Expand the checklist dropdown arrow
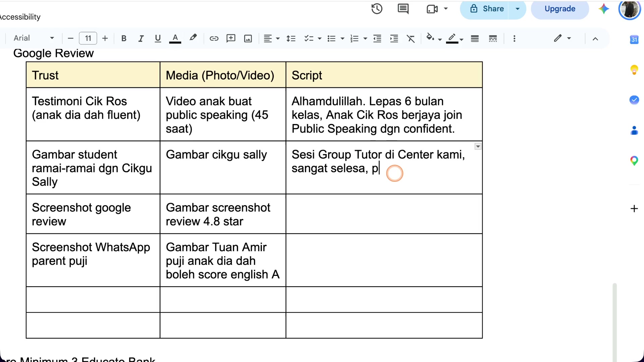Screen dimensions: 644x362 (x=319, y=39)
